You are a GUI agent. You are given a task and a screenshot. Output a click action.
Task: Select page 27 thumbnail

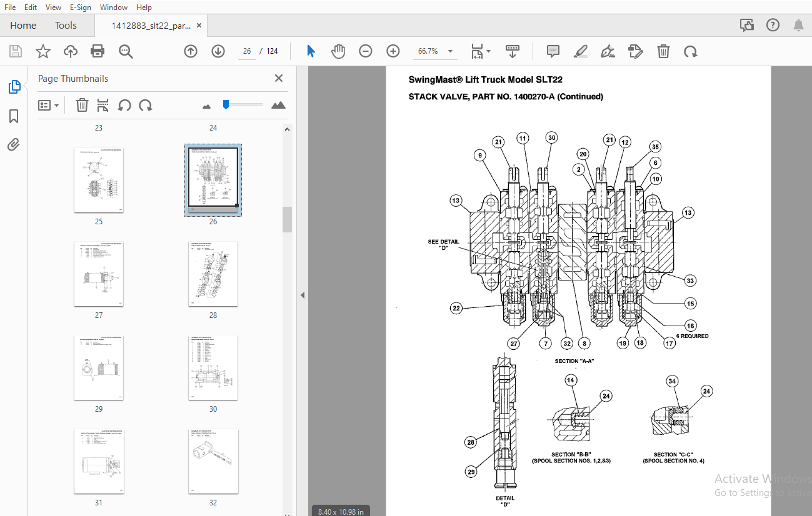coord(99,274)
